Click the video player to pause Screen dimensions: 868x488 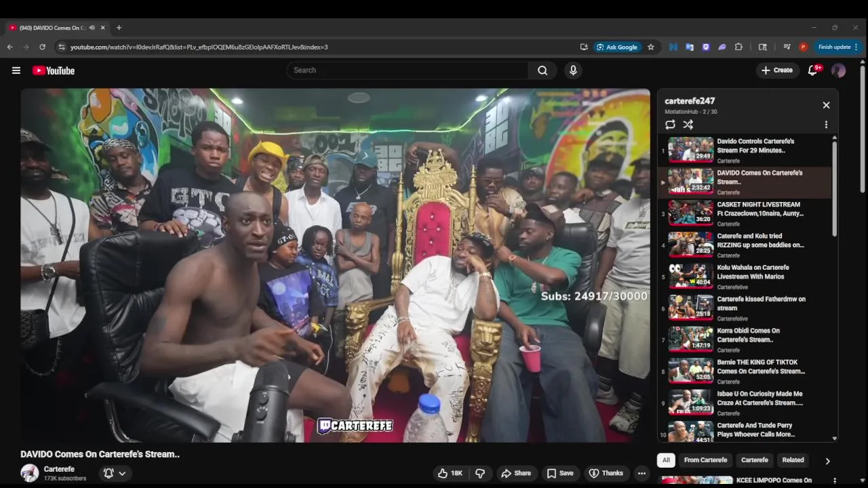point(335,265)
